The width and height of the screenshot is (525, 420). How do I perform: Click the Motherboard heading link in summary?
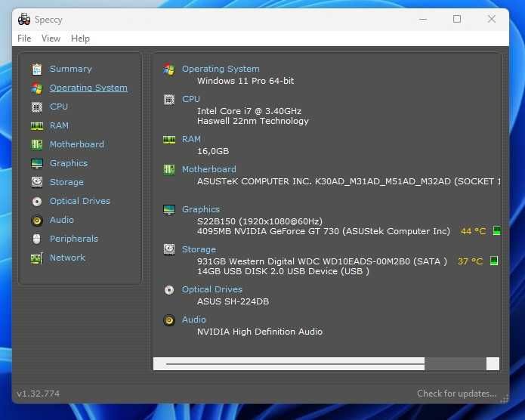click(x=209, y=169)
